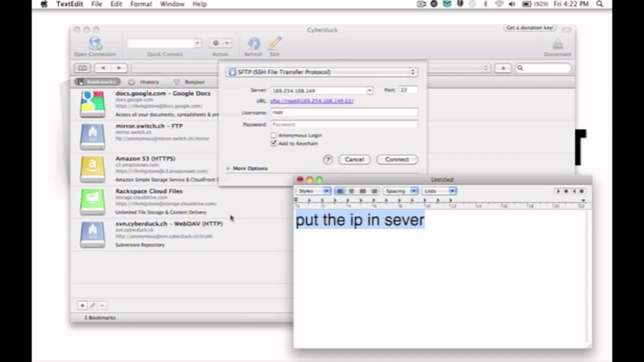Click the Cancel button

354,159
